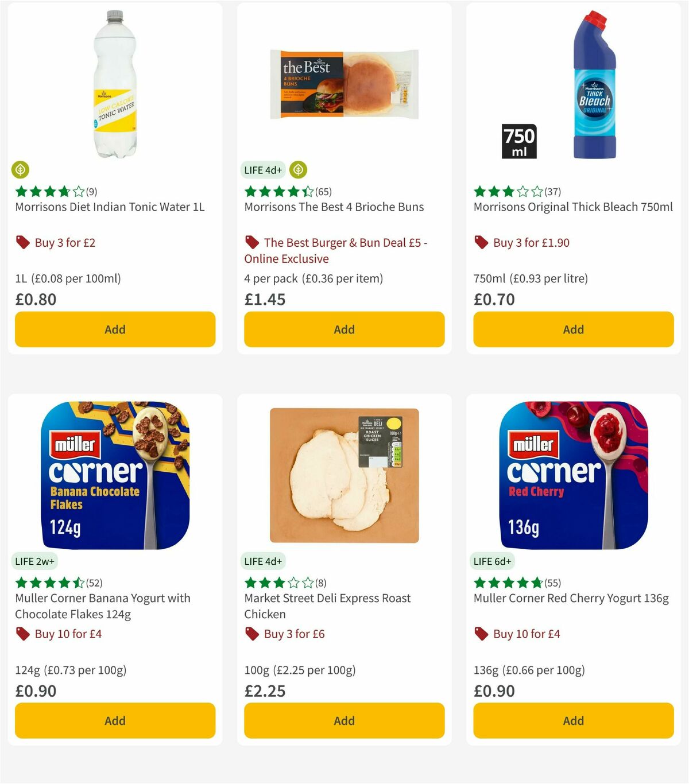Click the star rating on Muller Corner Red Cherry

tap(508, 582)
